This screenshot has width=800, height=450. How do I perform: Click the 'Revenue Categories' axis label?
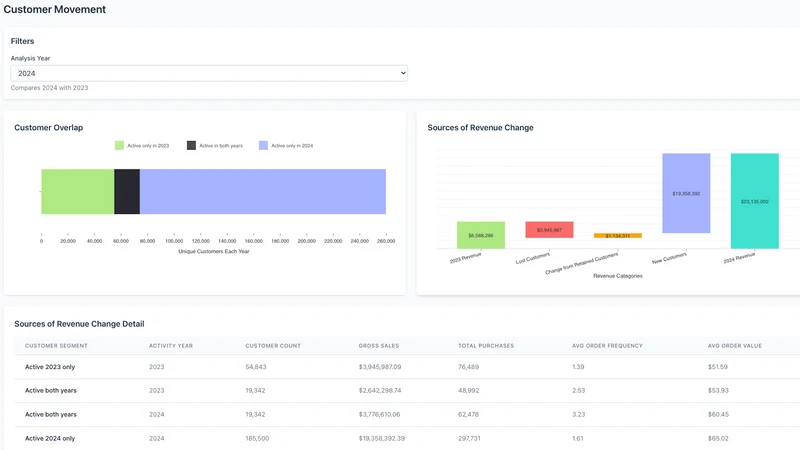pyautogui.click(x=617, y=276)
